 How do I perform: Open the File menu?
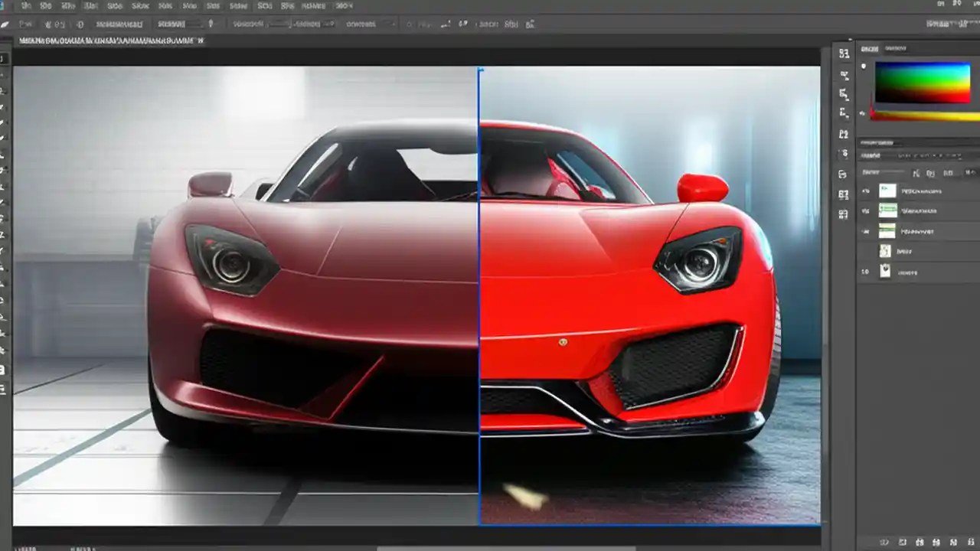point(27,5)
